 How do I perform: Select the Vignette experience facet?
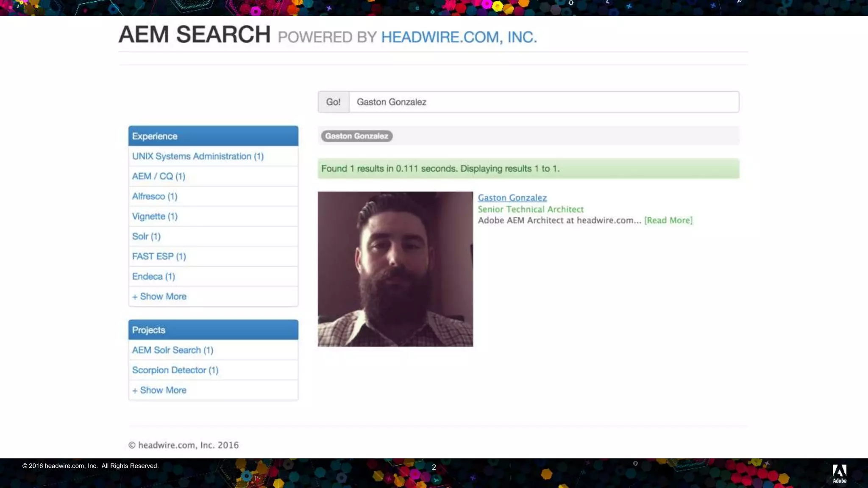(x=154, y=216)
